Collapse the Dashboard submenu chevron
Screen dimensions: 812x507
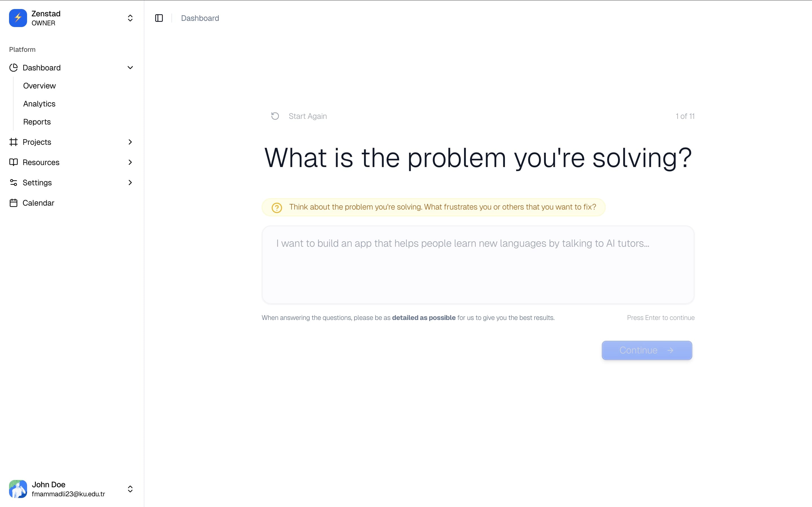pyautogui.click(x=130, y=68)
